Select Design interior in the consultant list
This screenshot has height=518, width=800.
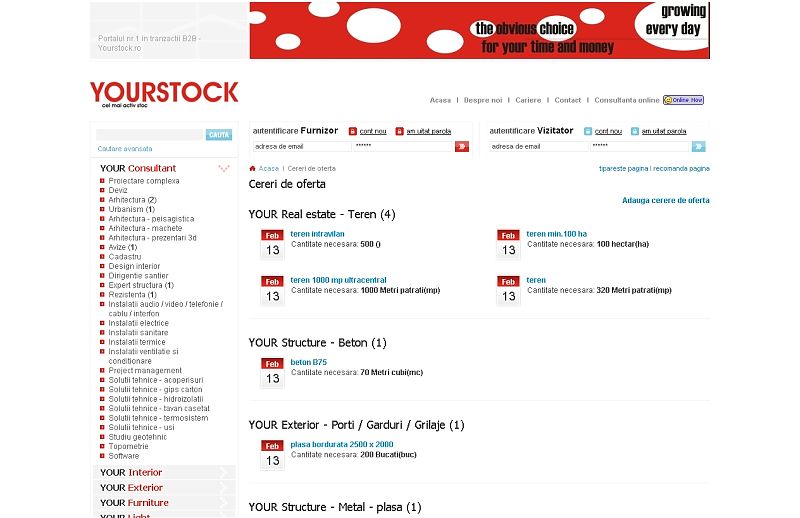(134, 266)
